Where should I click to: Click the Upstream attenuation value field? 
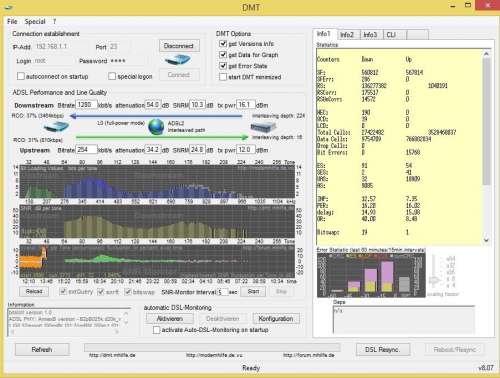tap(153, 150)
